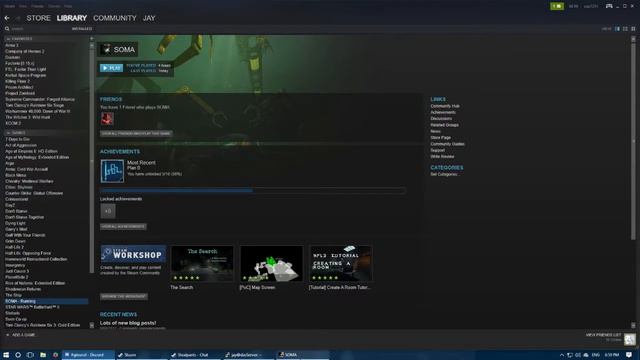This screenshot has width=640, height=360.
Task: Open the Discussions link
Action: 441,119
